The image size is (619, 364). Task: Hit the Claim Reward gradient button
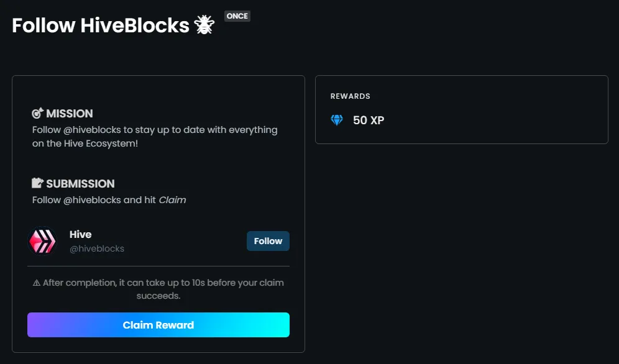(158, 325)
